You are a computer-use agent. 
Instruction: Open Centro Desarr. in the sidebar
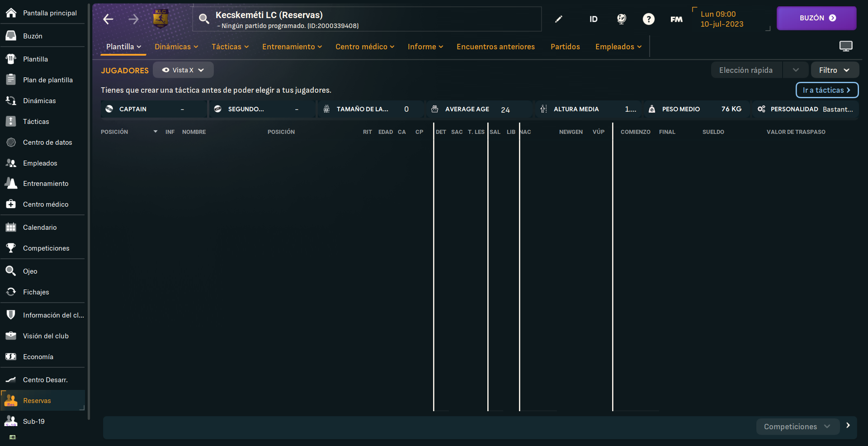(x=42, y=380)
